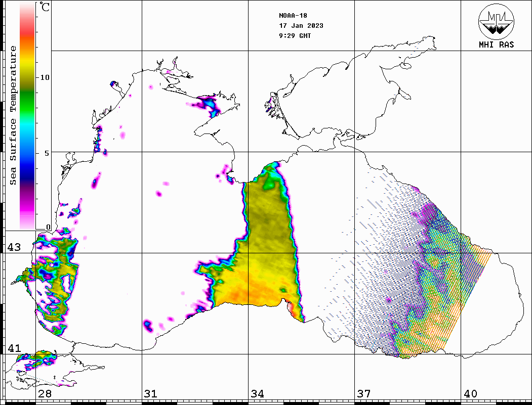Click the °C unit label above scale
The width and height of the screenshot is (532, 405).
pos(45,7)
